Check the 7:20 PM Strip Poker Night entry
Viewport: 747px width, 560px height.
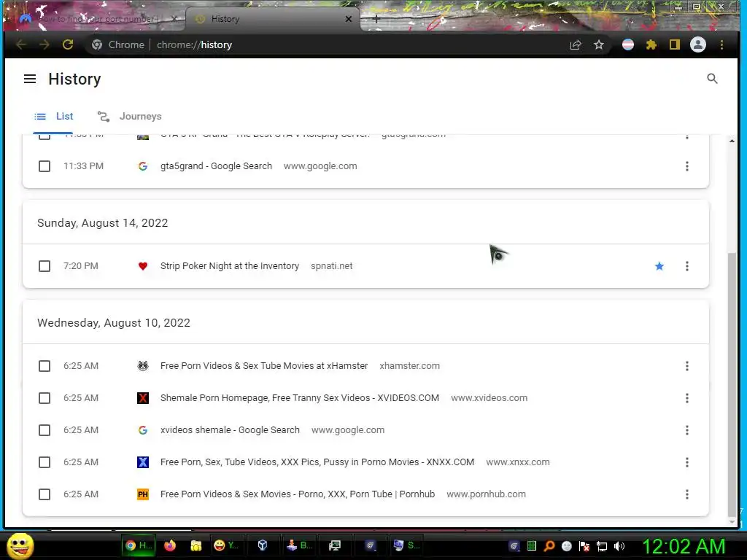pyautogui.click(x=44, y=266)
